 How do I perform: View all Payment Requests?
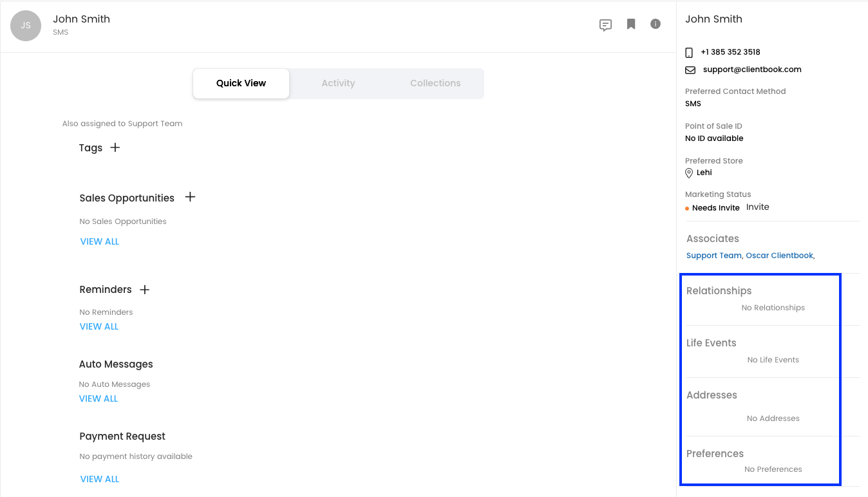[100, 479]
